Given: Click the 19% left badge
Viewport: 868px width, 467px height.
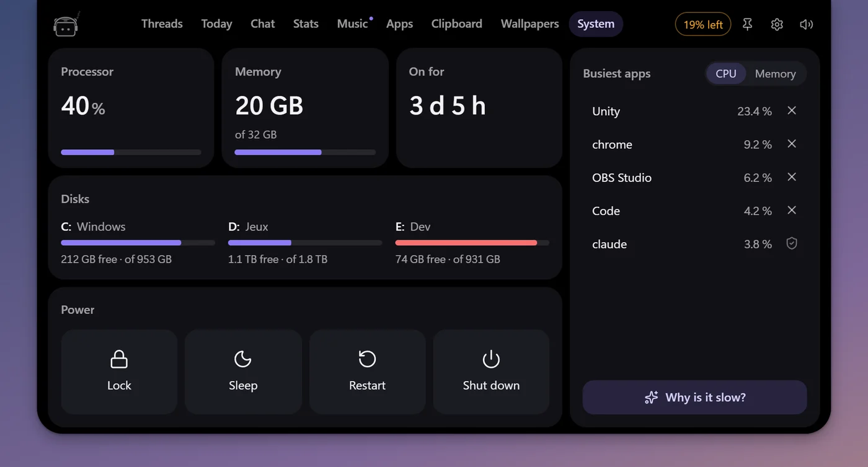Looking at the screenshot, I should (x=703, y=25).
